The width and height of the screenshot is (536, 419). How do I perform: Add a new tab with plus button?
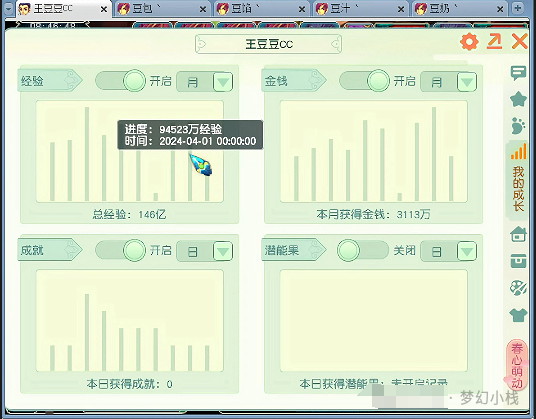click(x=517, y=9)
